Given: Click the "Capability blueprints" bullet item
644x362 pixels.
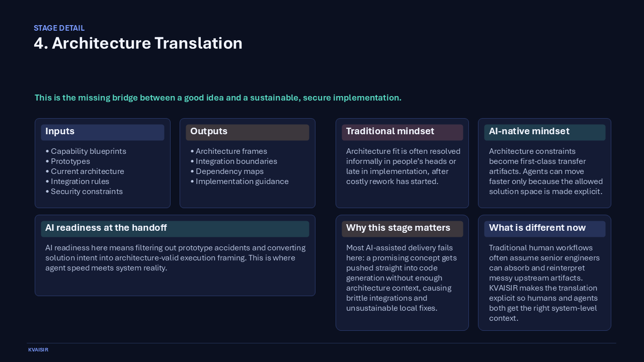Looking at the screenshot, I should (86, 151).
